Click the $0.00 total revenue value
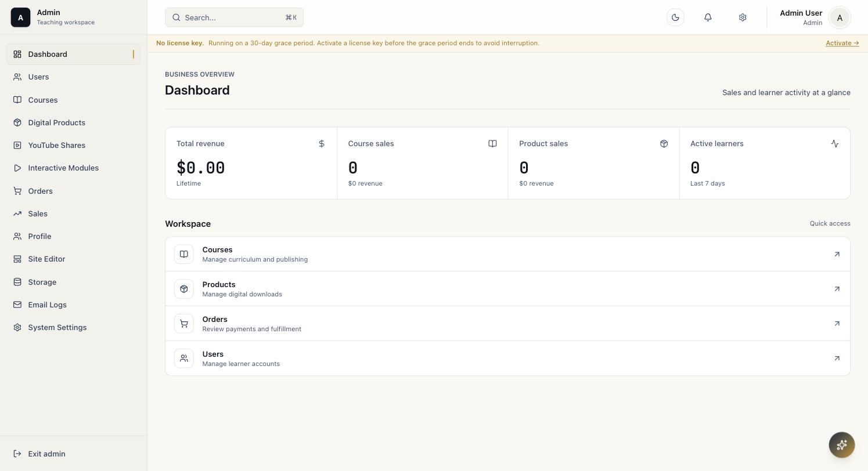The height and width of the screenshot is (471, 868). click(201, 168)
